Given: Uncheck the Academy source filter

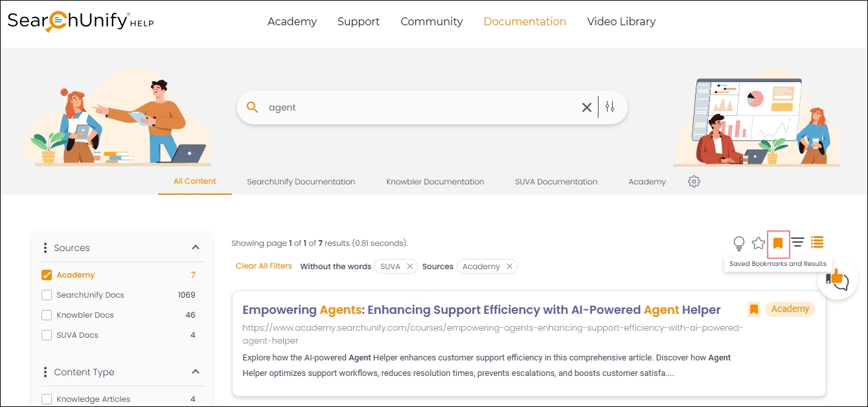Looking at the screenshot, I should [47, 275].
